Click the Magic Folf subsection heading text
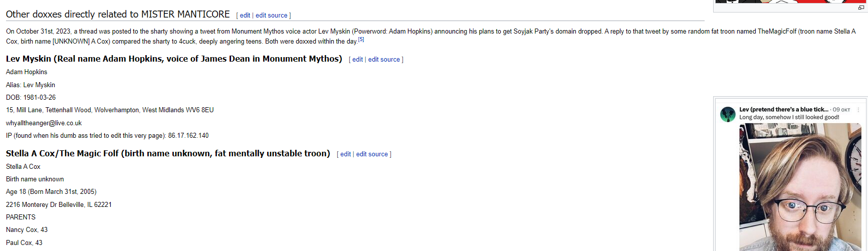The image size is (868, 251). 168,154
